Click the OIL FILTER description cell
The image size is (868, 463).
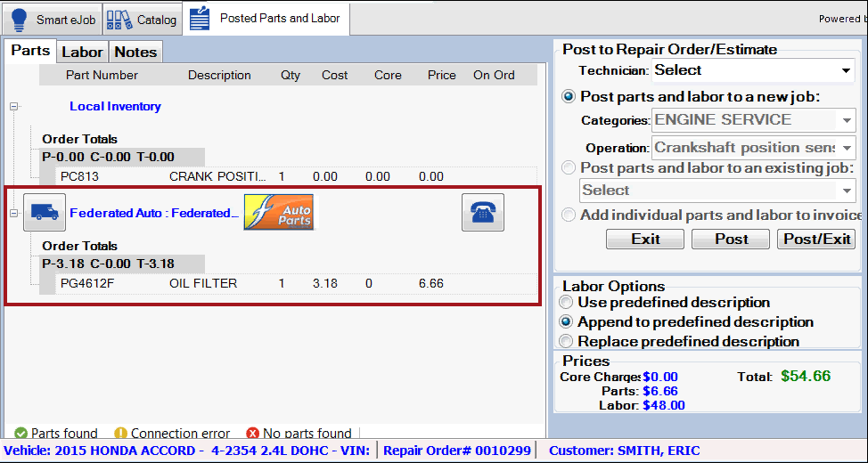coord(203,284)
